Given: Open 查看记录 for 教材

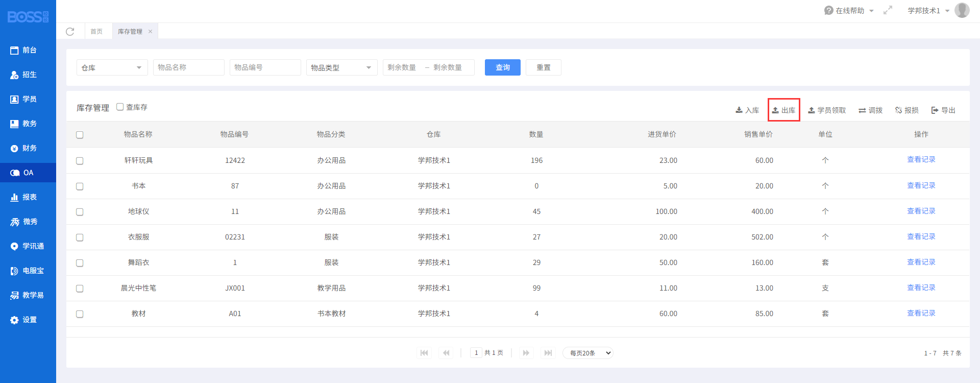Looking at the screenshot, I should pyautogui.click(x=921, y=314).
